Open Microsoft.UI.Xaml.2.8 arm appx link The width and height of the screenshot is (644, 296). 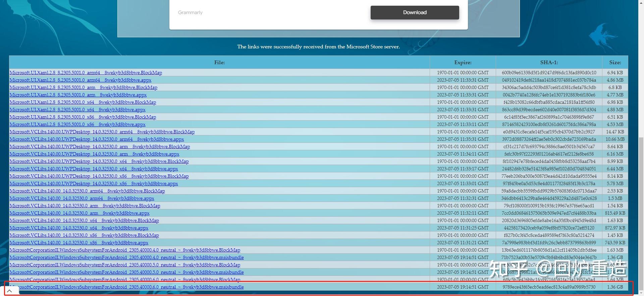pyautogui.click(x=78, y=95)
